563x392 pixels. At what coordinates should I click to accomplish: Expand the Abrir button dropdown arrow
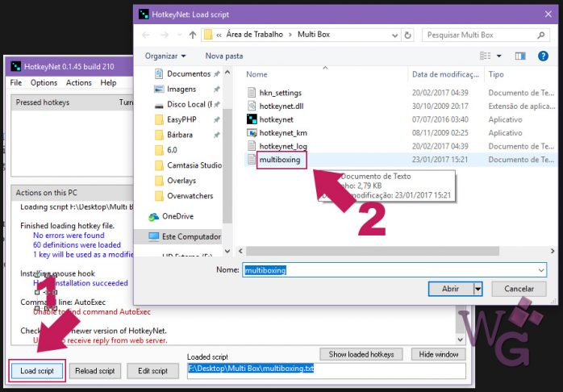point(478,289)
